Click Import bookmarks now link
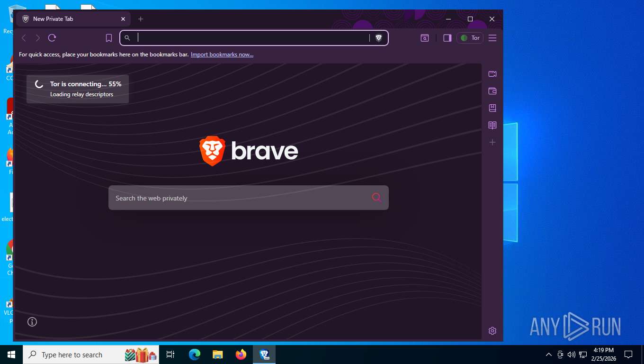The width and height of the screenshot is (644, 364). tap(222, 55)
